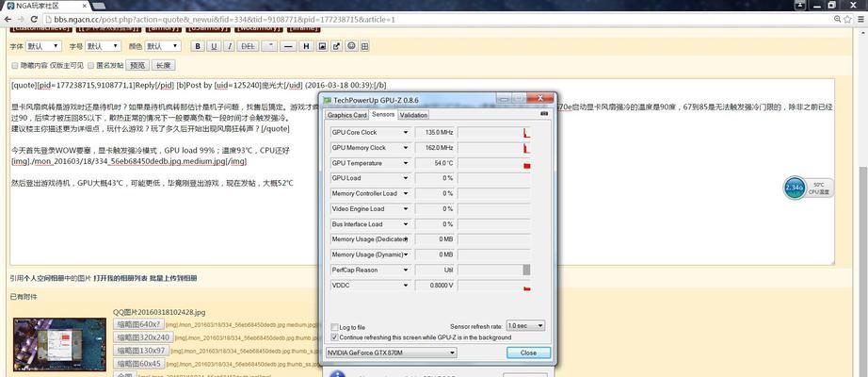Open the 字号 font size dropdown

103,46
